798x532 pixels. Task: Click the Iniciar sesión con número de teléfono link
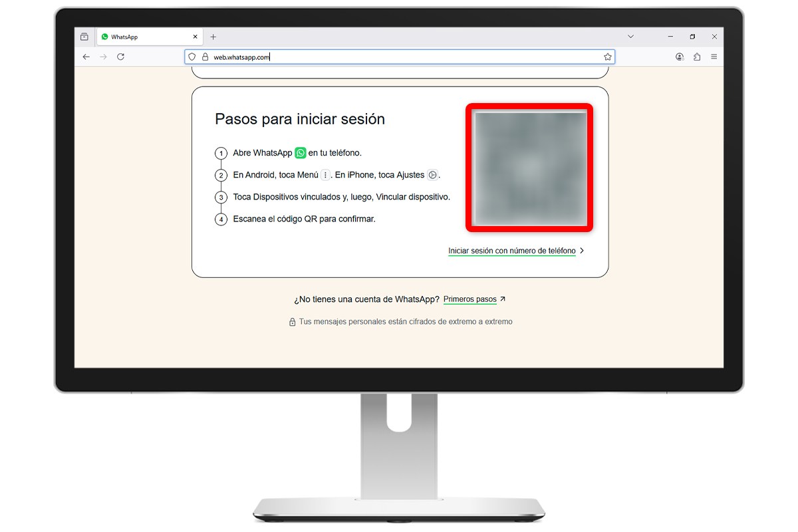(512, 251)
